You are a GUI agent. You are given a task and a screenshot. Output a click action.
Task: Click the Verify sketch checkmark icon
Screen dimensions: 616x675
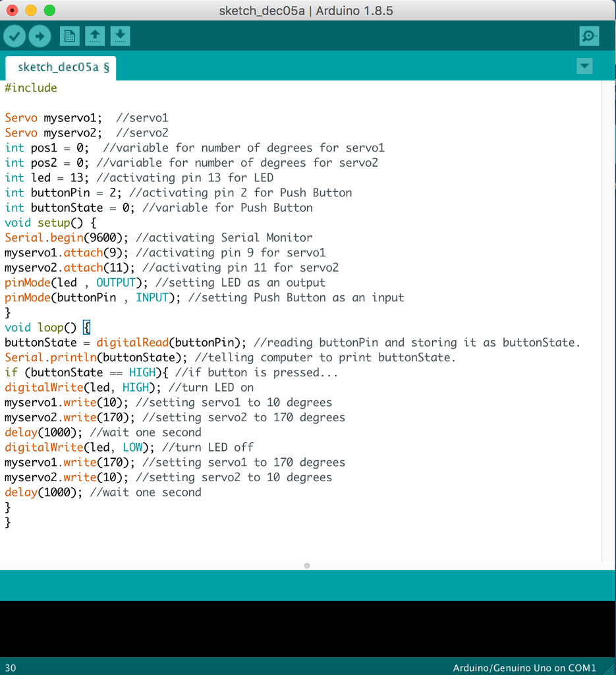pos(14,36)
